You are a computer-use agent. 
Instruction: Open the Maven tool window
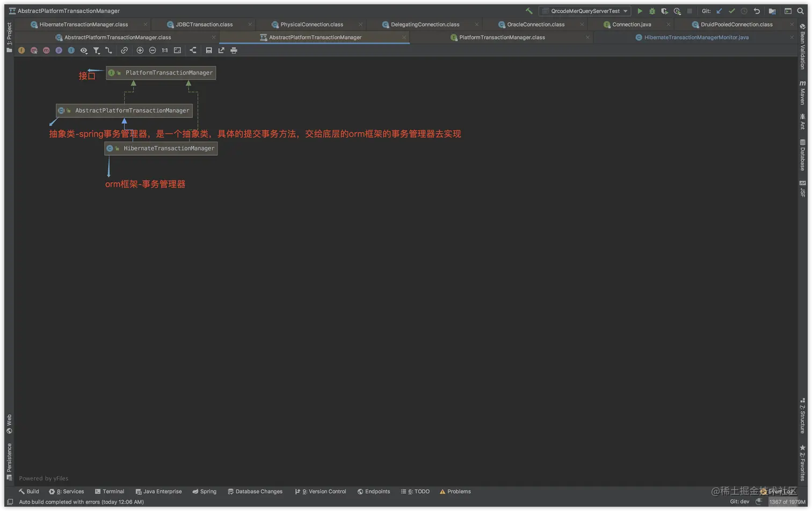click(802, 92)
